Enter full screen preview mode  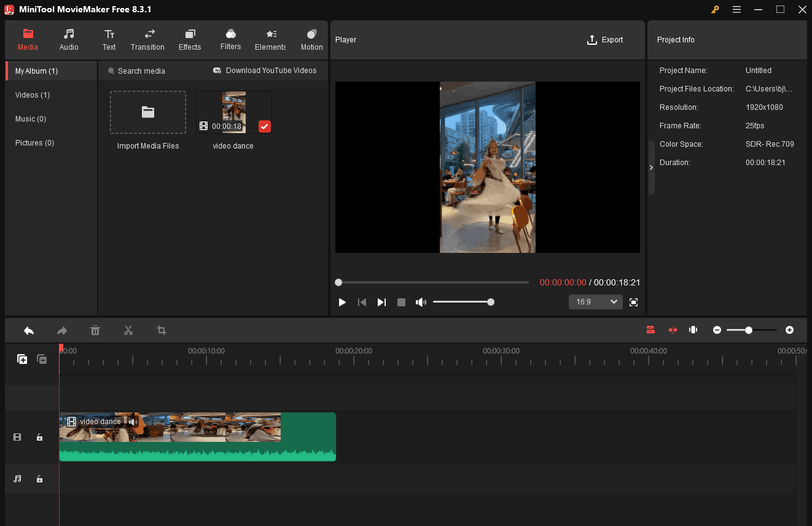[633, 302]
